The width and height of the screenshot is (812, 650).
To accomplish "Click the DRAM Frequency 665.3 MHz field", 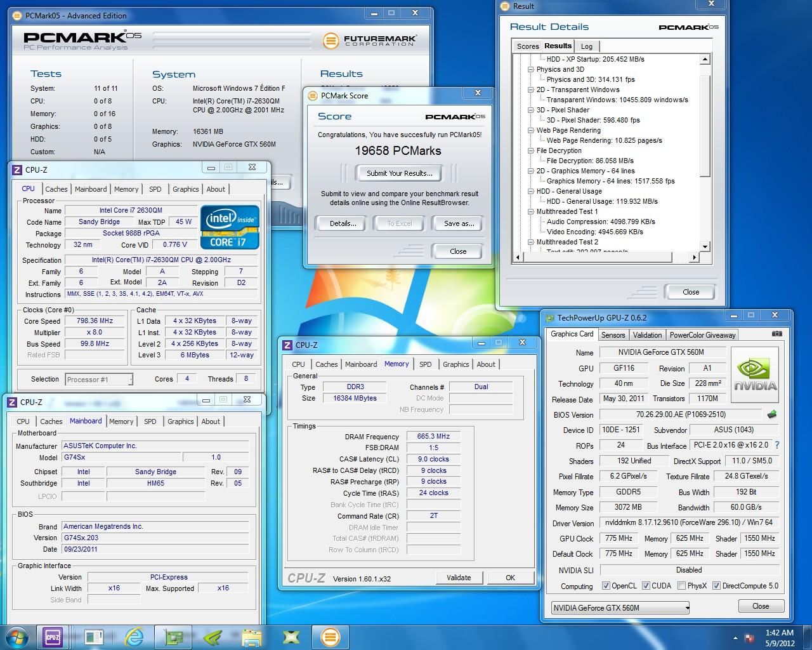I will 433,436.
